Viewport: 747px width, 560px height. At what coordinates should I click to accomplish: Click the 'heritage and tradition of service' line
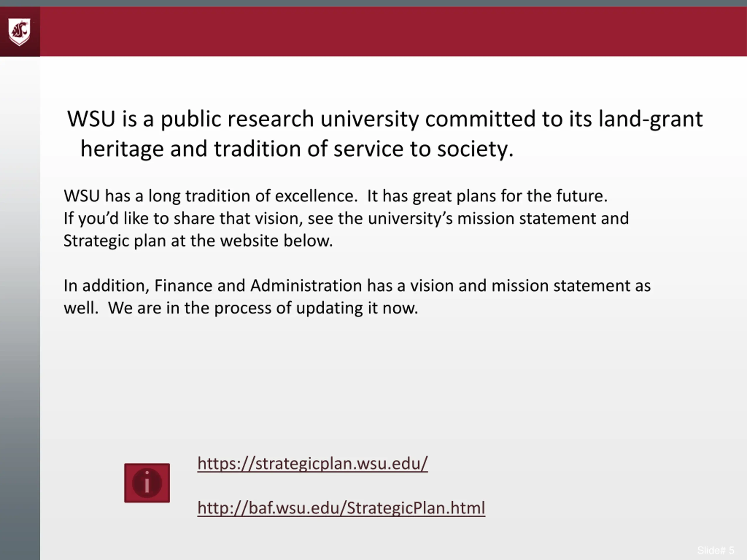click(x=297, y=149)
